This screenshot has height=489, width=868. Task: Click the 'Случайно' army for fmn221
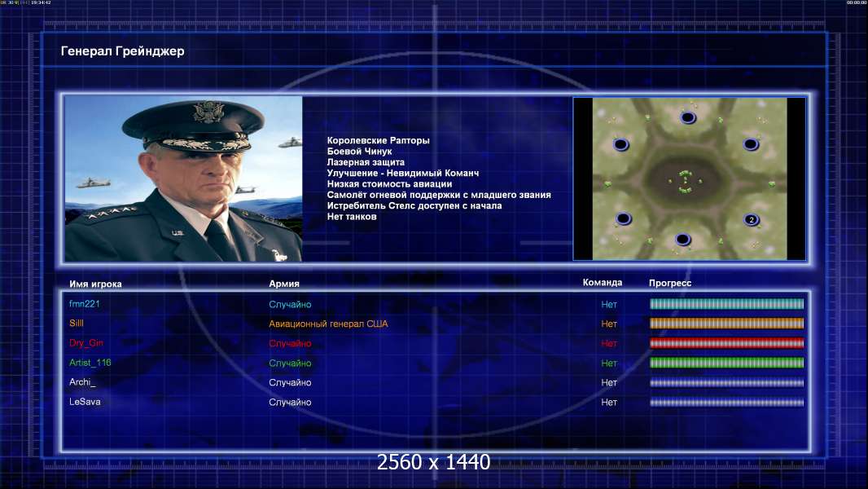pos(290,304)
